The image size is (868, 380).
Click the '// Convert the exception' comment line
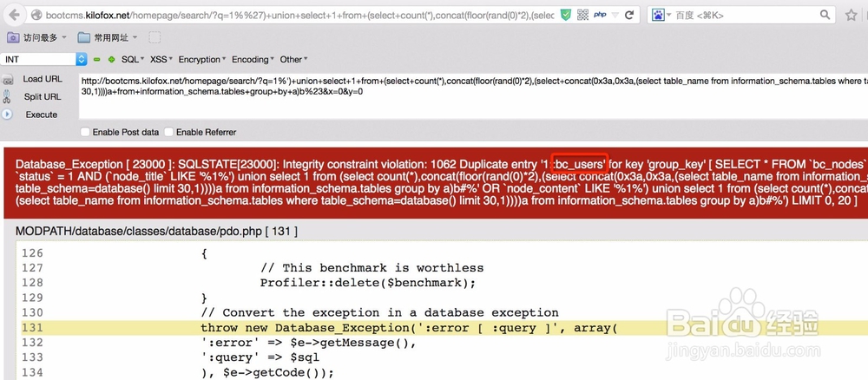(x=379, y=312)
